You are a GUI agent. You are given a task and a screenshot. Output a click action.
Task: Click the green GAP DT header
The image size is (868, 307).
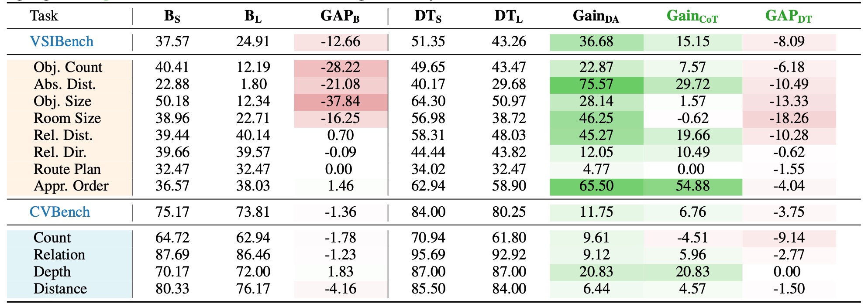789,17
